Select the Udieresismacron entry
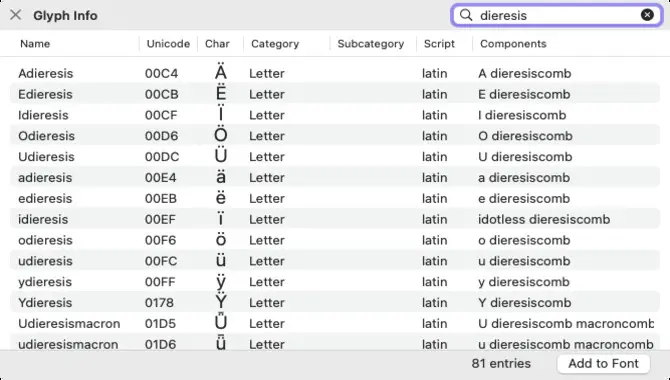 coord(335,324)
